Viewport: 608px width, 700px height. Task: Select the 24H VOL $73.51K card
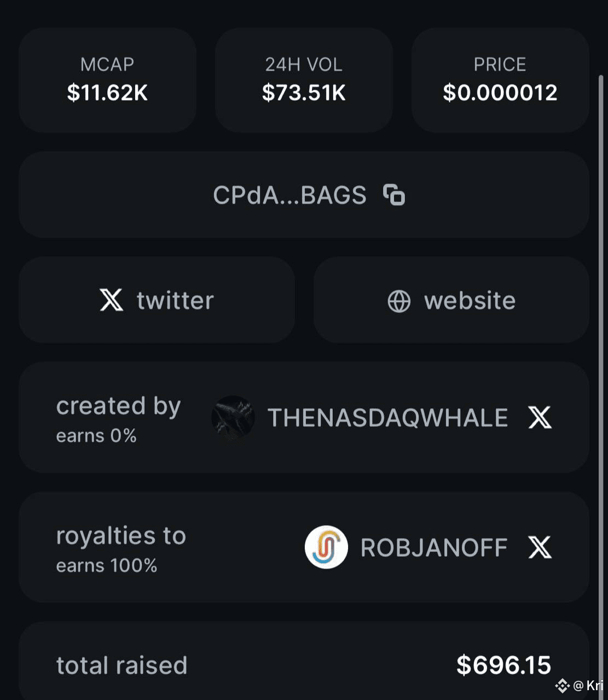click(x=304, y=80)
